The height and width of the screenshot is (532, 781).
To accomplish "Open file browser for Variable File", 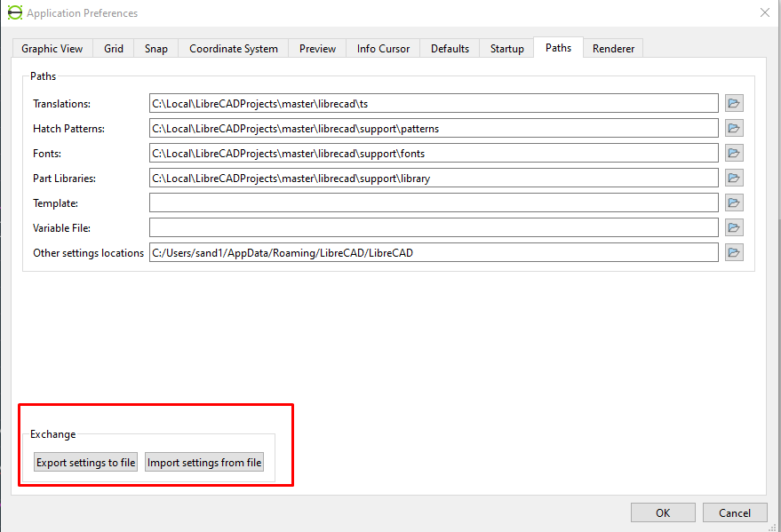I will coord(733,228).
